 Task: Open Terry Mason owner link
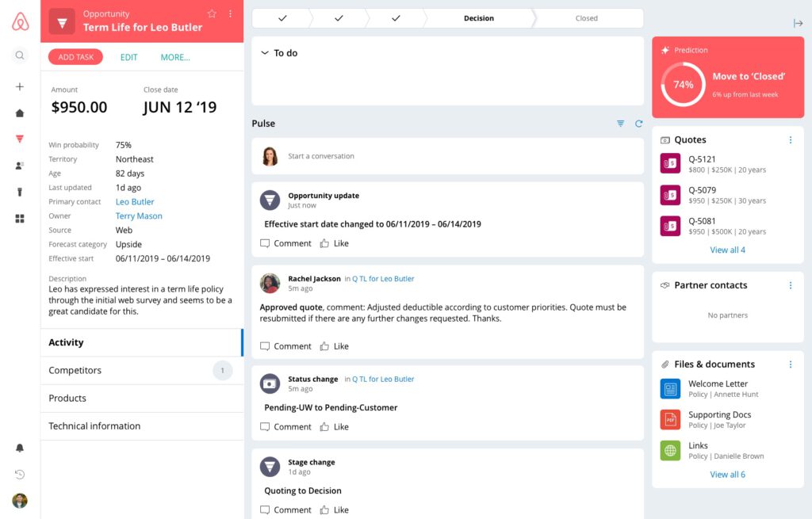[139, 216]
